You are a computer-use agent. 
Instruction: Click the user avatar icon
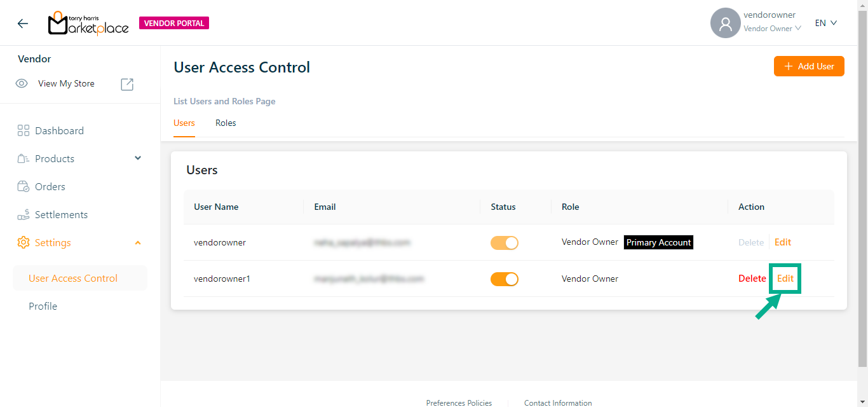(x=725, y=24)
